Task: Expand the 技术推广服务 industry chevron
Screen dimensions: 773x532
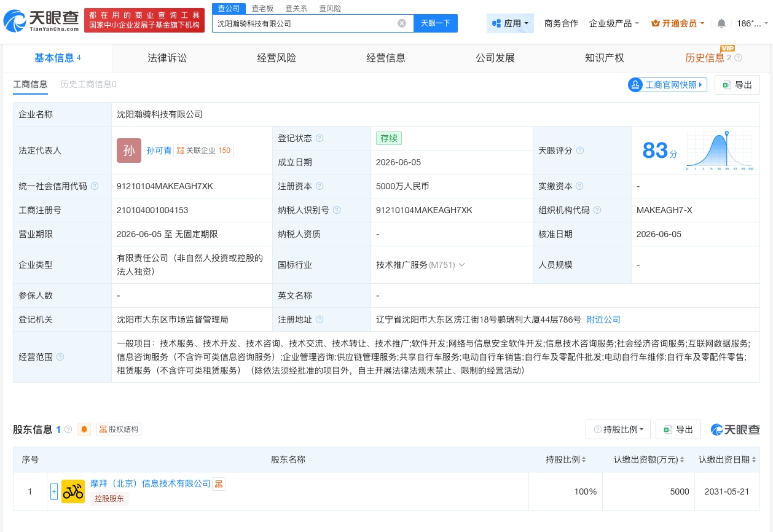Action: tap(462, 265)
